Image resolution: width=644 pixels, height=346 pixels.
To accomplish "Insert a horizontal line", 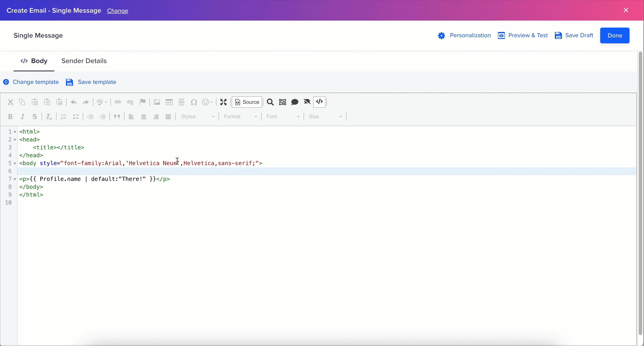I will [x=182, y=102].
